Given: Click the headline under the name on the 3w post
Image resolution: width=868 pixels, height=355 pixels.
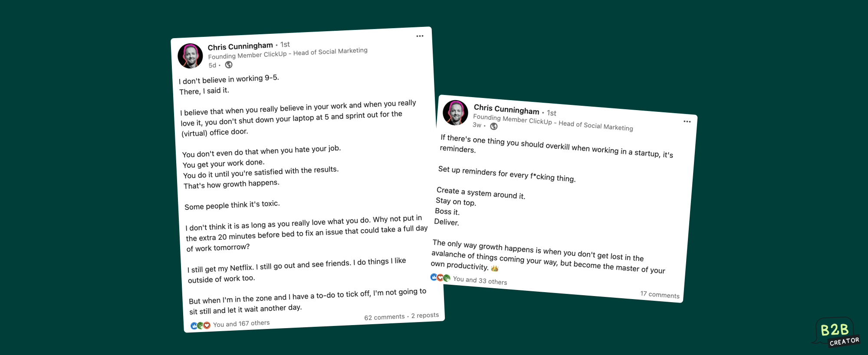Looking at the screenshot, I should point(552,122).
